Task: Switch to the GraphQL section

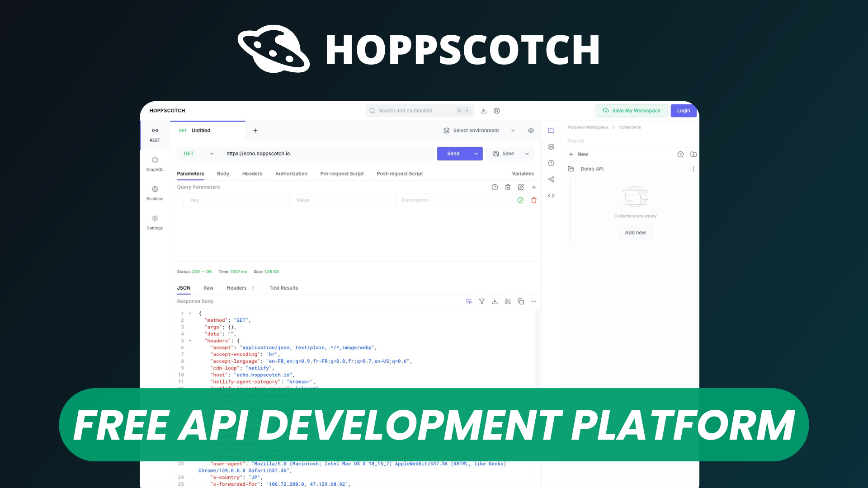Action: pyautogui.click(x=155, y=164)
